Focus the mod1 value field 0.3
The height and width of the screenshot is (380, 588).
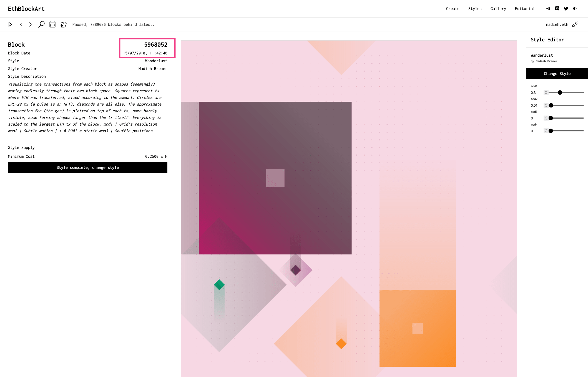[537, 92]
